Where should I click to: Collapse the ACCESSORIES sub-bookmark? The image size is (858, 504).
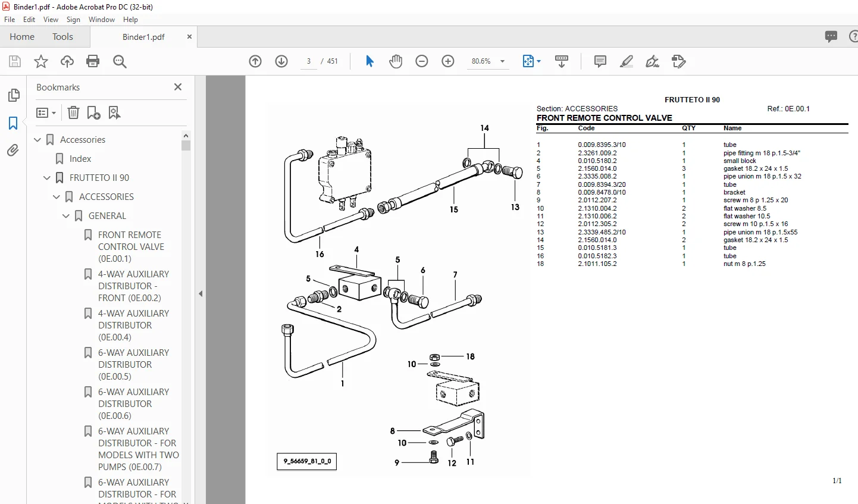pyautogui.click(x=57, y=197)
